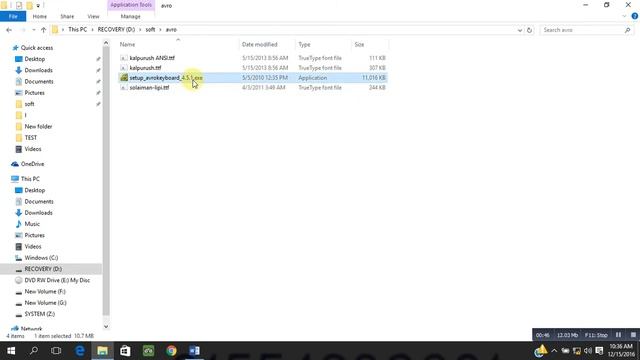Open OneDrive in navigation pane
Viewport: 640px width, 360px height.
click(x=32, y=164)
